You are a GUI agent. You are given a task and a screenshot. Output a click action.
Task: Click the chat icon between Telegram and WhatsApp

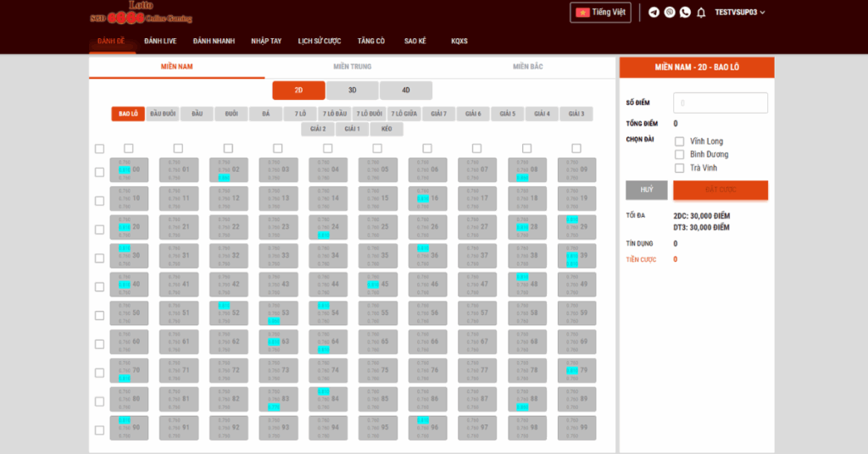tap(670, 12)
